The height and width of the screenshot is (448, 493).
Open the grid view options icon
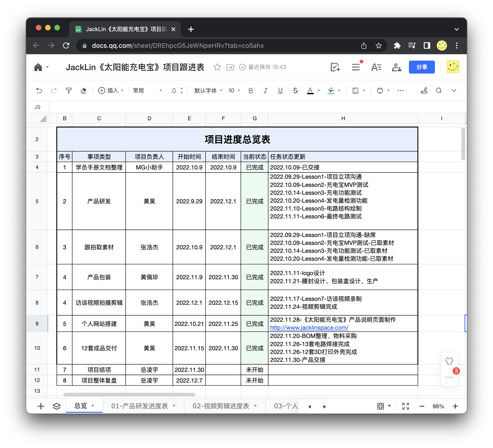pyautogui.click(x=381, y=406)
